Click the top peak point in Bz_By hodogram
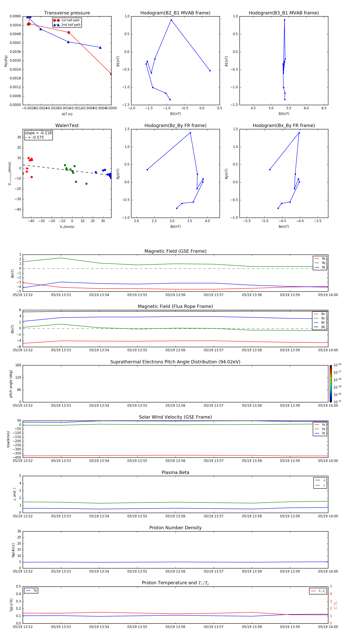 (190, 133)
